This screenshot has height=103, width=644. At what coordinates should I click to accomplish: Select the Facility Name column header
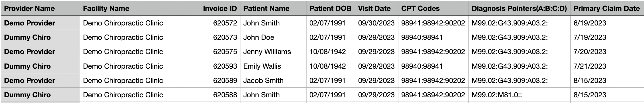tap(140, 9)
